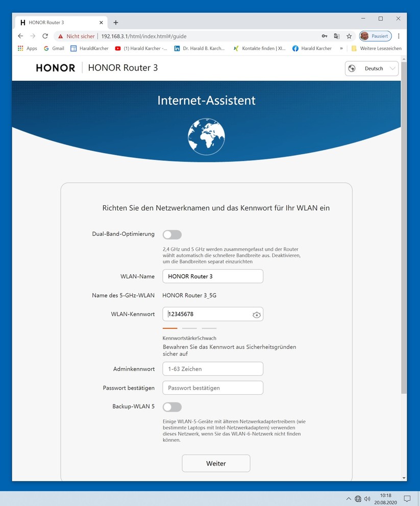Image resolution: width=420 pixels, height=506 pixels.
Task: Click the Weiter button
Action: [x=216, y=464]
